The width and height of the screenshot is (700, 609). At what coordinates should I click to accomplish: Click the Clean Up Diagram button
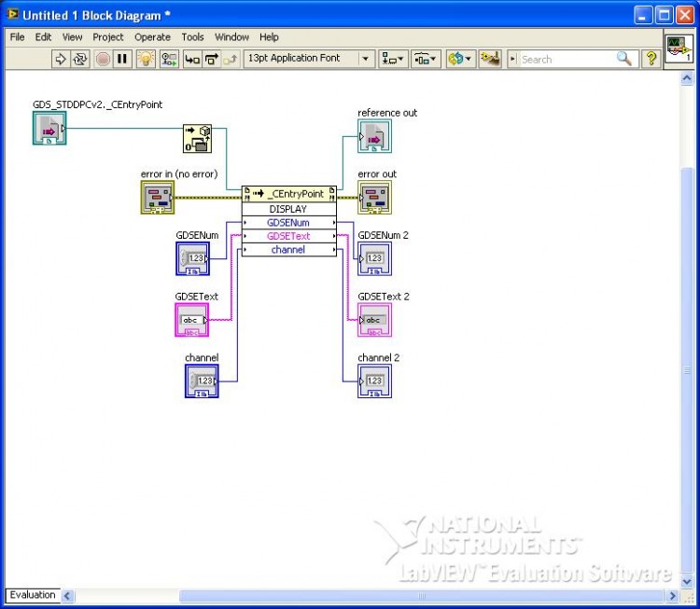(x=490, y=59)
